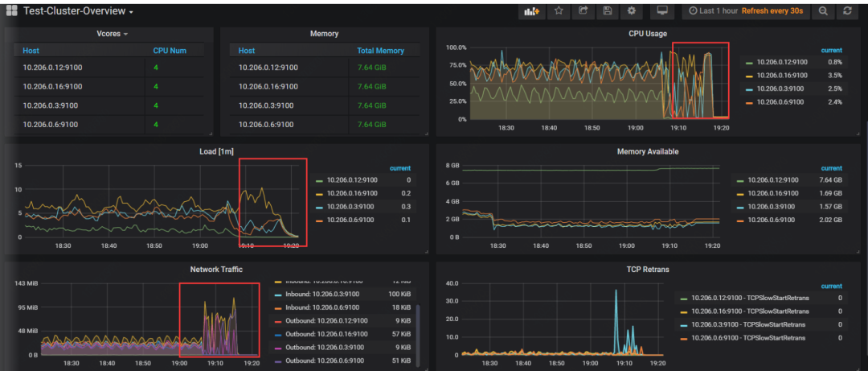The height and width of the screenshot is (371, 868).
Task: Save dashboard using the floppy disk icon
Action: coord(608,11)
